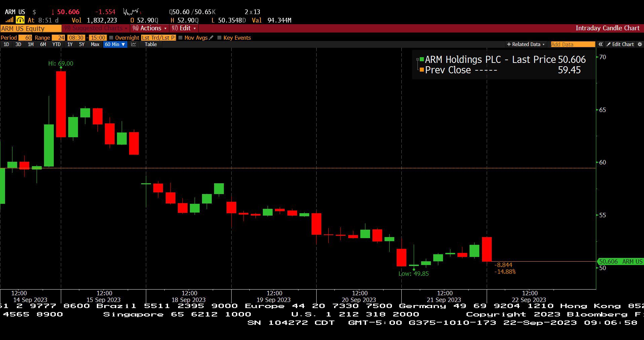
Task: Select the 1M range tab
Action: pyautogui.click(x=31, y=44)
